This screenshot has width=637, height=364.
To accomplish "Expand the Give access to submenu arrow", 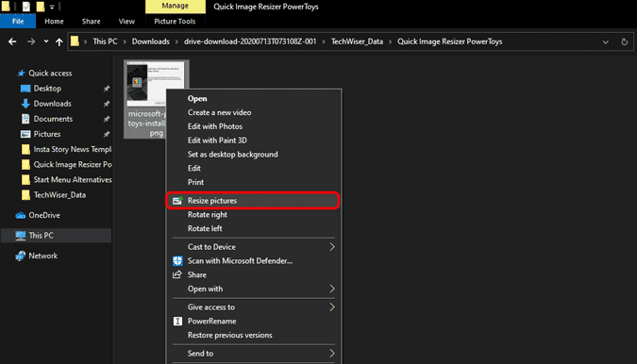I will tap(332, 307).
